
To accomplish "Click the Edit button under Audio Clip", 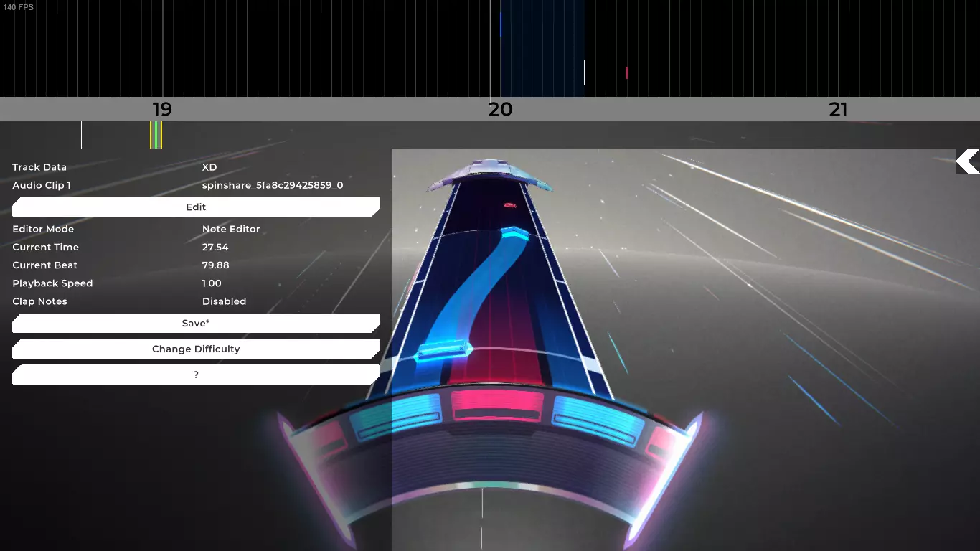I will [x=196, y=207].
